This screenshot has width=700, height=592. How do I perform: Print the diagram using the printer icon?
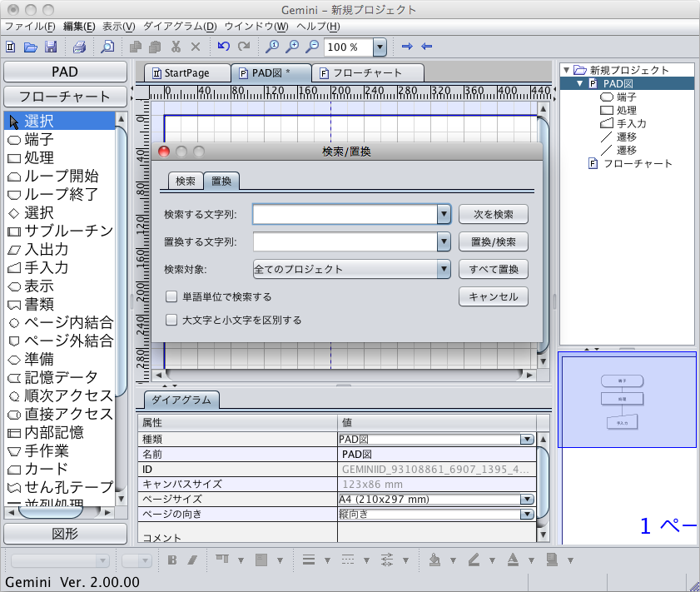(x=79, y=47)
